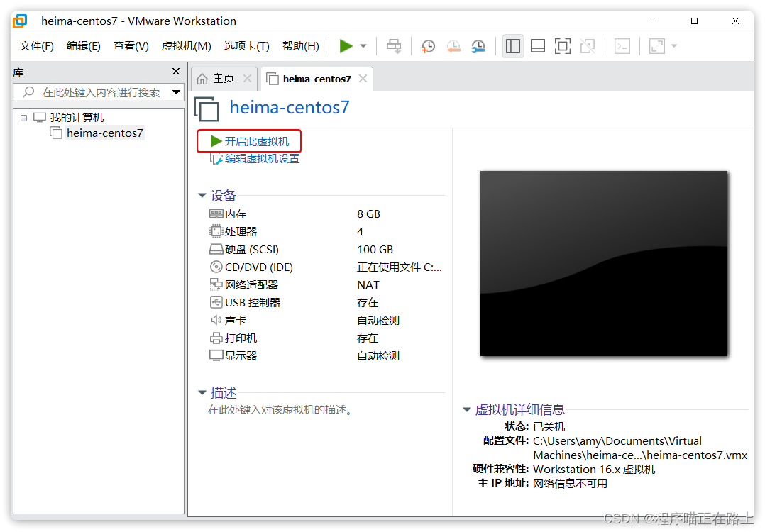Click the VMware Workstation logo icon

[19, 21]
